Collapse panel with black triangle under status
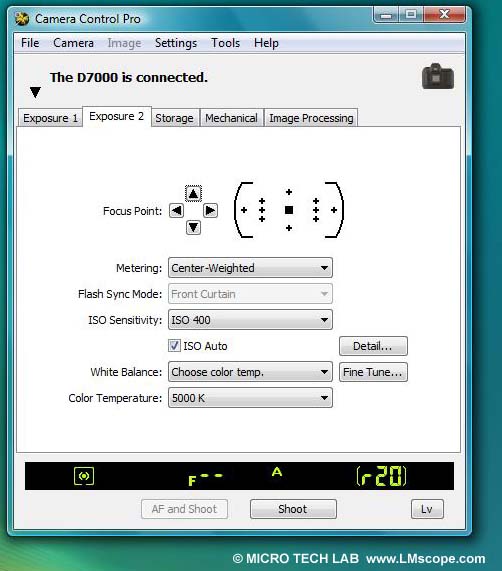This screenshot has height=571, width=502. tap(35, 92)
